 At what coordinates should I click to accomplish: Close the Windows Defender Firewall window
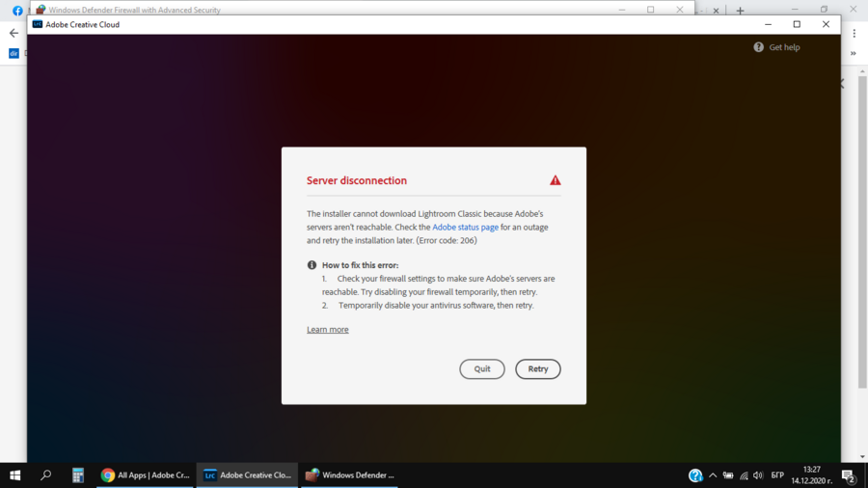(679, 10)
